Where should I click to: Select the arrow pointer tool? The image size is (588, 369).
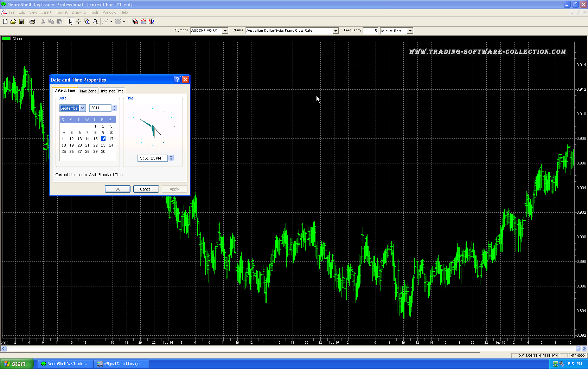[x=71, y=21]
